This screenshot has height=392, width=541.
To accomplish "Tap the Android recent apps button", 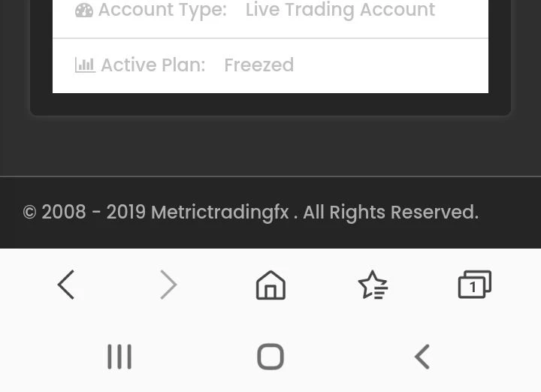I will coord(119,357).
